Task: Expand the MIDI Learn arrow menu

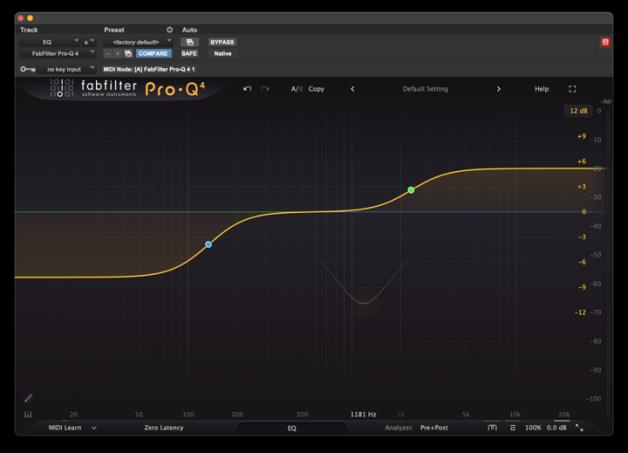Action: tap(94, 428)
